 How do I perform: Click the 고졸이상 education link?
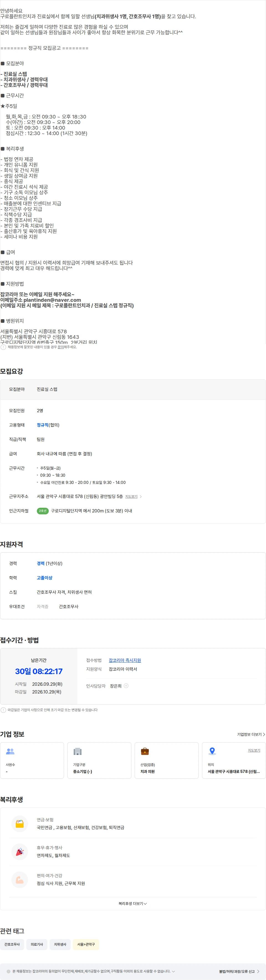click(45, 578)
